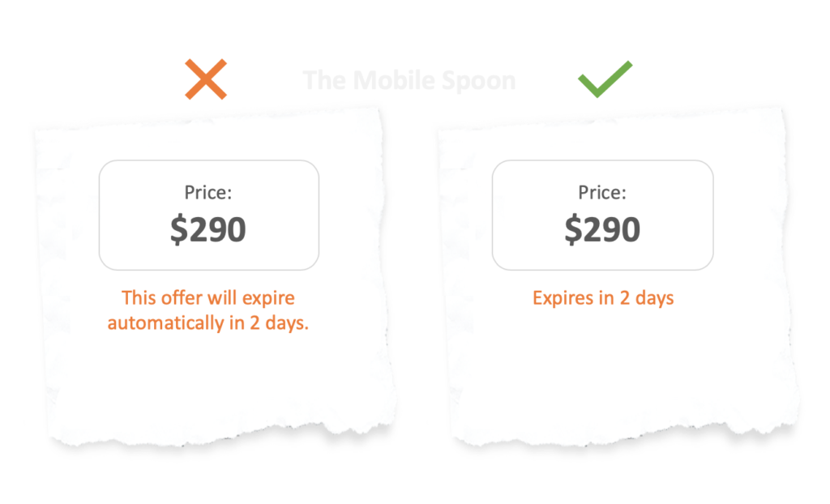Click the $290 amount in the left card
The image size is (830, 504).
pos(208,229)
